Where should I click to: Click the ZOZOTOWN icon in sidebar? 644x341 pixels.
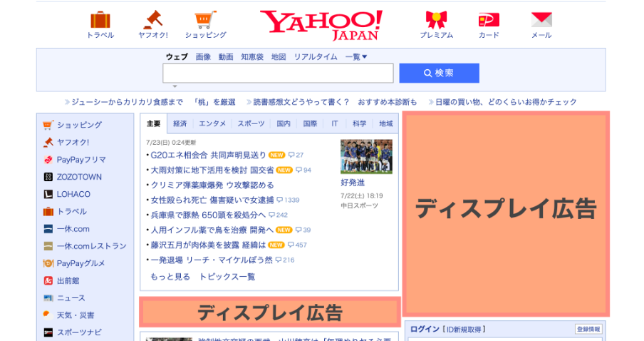[48, 177]
